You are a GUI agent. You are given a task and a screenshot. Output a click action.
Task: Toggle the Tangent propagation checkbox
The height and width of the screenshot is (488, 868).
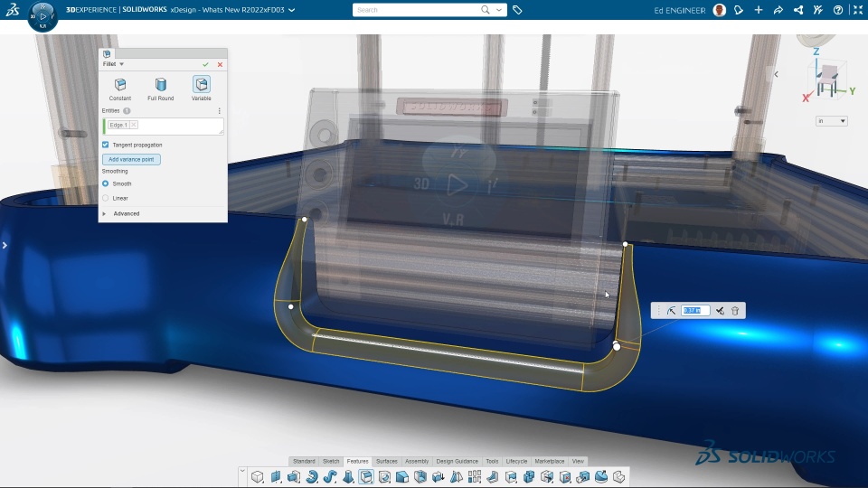point(105,145)
